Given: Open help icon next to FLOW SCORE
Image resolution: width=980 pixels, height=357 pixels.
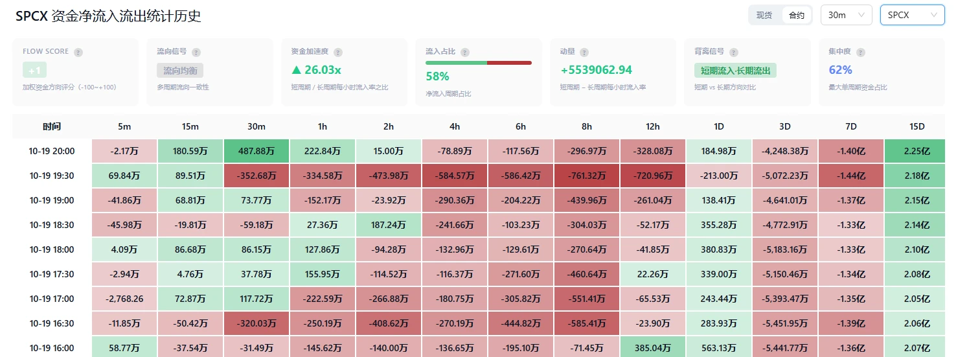Looking at the screenshot, I should pyautogui.click(x=78, y=52).
